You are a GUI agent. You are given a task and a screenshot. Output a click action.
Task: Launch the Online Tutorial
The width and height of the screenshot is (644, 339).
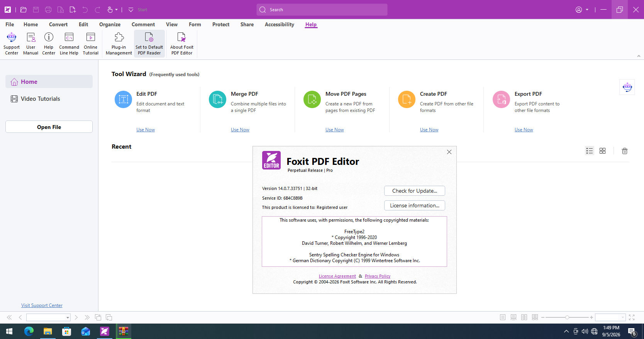click(x=91, y=44)
